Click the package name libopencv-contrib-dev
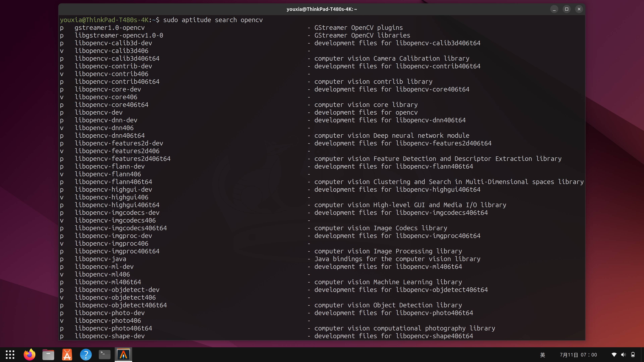Image resolution: width=644 pixels, height=362 pixels. 113,66
